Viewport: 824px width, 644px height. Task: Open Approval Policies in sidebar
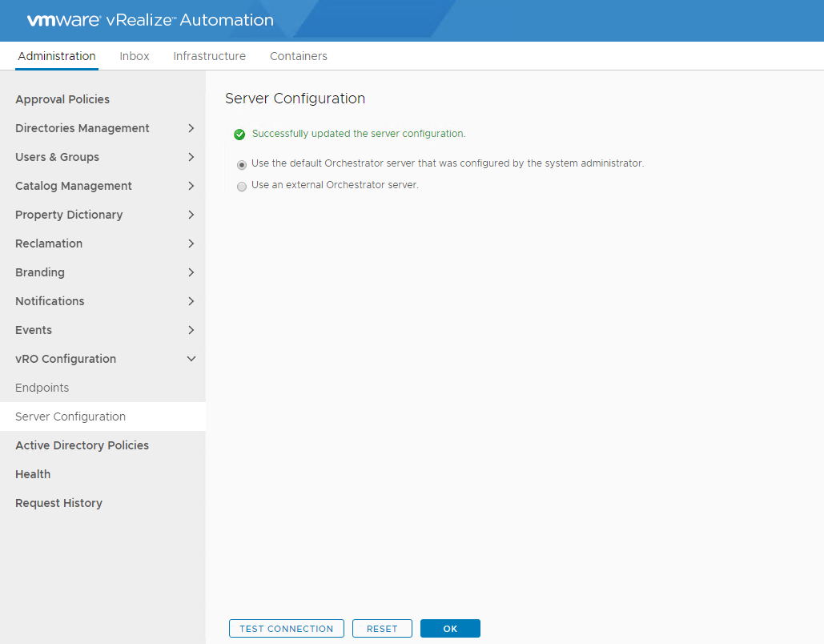click(62, 99)
